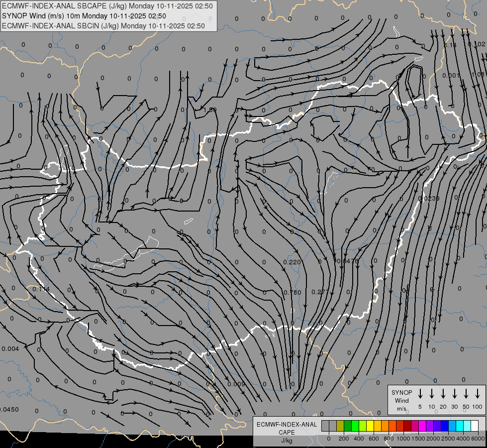Click the 2000 tick label on CAPE scale

[x=433, y=439]
